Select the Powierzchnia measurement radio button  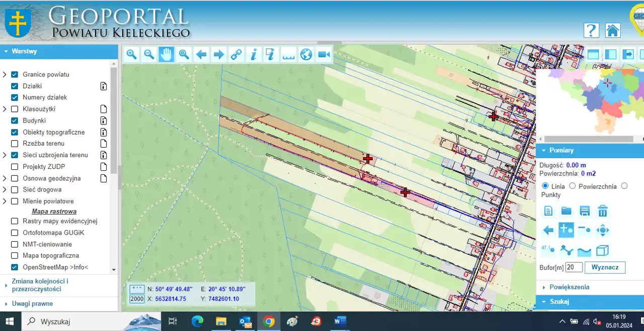pos(573,186)
